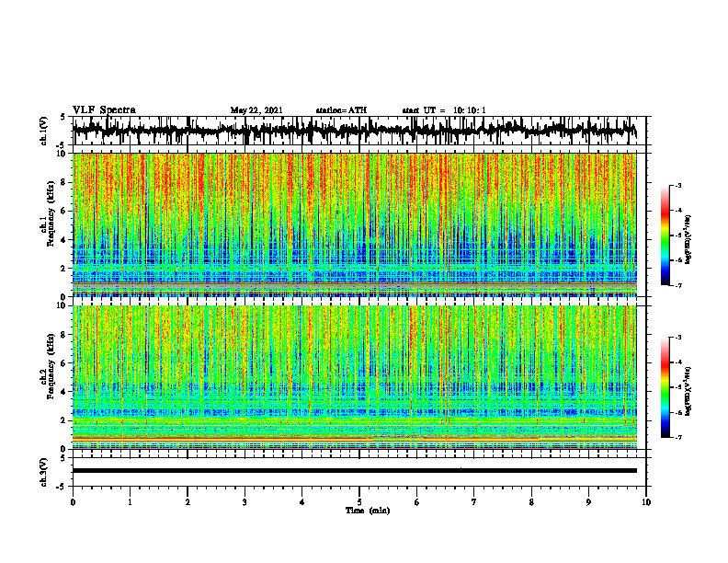Image resolution: width=728 pixels, height=563 pixels.
Task: Select the "Time (min)" axis title
Action: click(x=368, y=511)
